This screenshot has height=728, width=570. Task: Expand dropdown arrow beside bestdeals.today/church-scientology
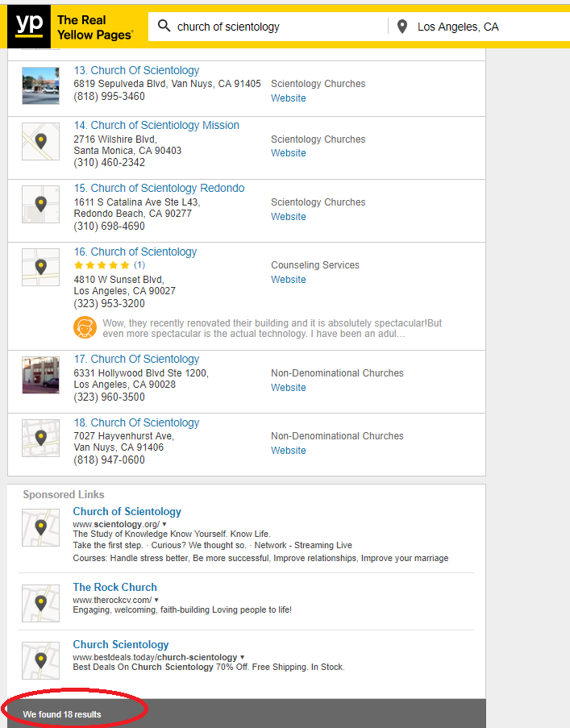(x=243, y=657)
